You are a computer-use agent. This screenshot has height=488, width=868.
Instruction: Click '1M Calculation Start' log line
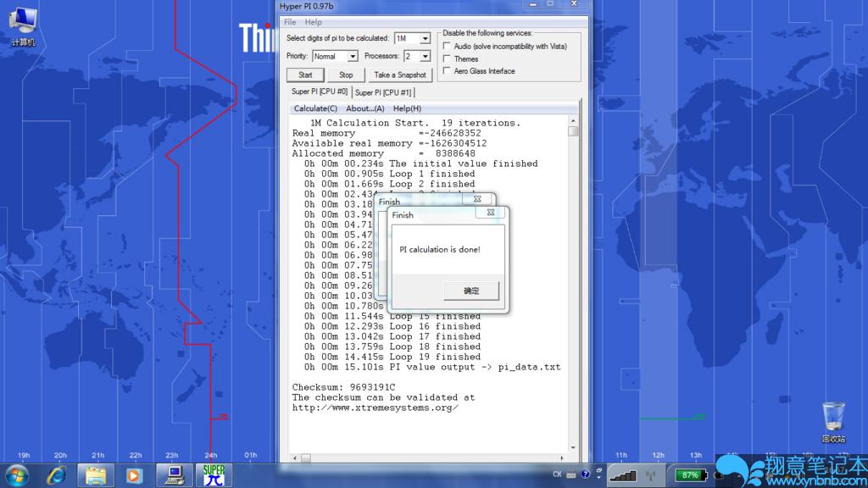pyautogui.click(x=415, y=123)
